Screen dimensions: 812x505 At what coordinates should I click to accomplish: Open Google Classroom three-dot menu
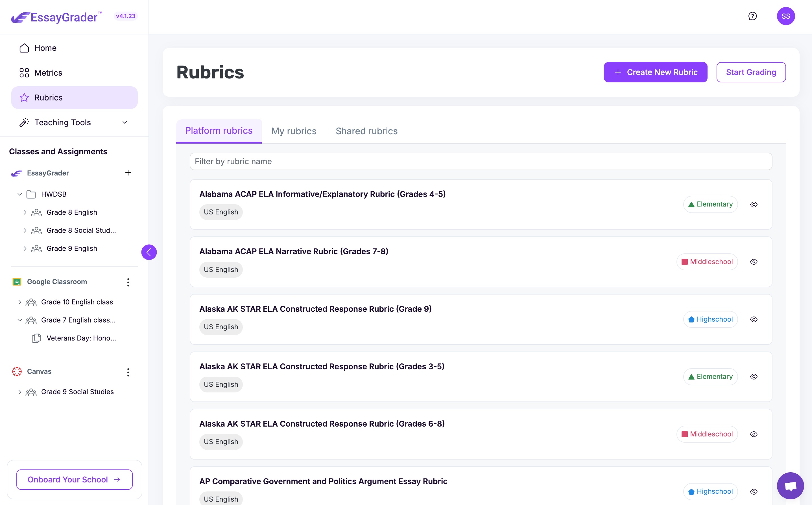128,282
